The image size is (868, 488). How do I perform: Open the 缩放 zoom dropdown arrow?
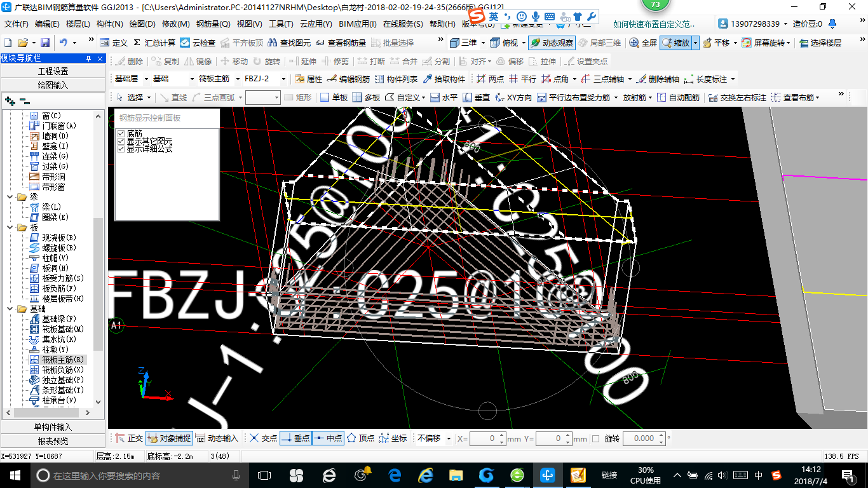[695, 43]
